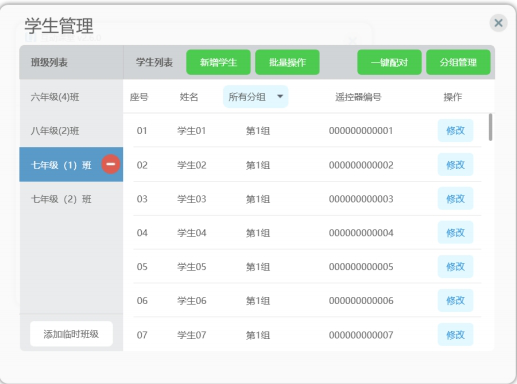Image resolution: width=517 pixels, height=384 pixels.
Task: Click the 新增学生 button
Action: click(x=218, y=62)
